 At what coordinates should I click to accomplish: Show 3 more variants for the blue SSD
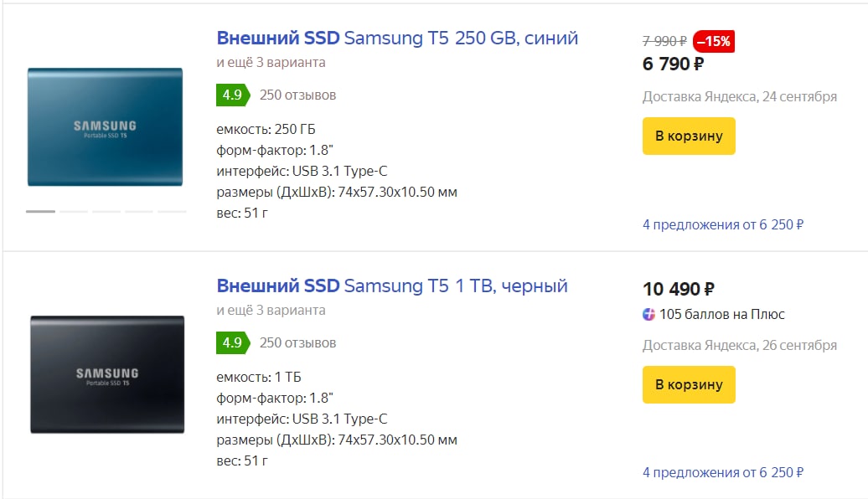pos(271,63)
